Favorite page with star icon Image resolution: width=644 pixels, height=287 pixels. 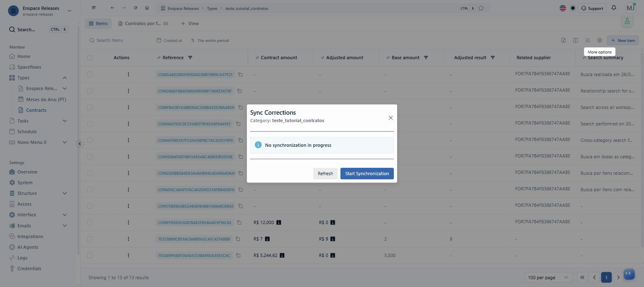click(481, 8)
